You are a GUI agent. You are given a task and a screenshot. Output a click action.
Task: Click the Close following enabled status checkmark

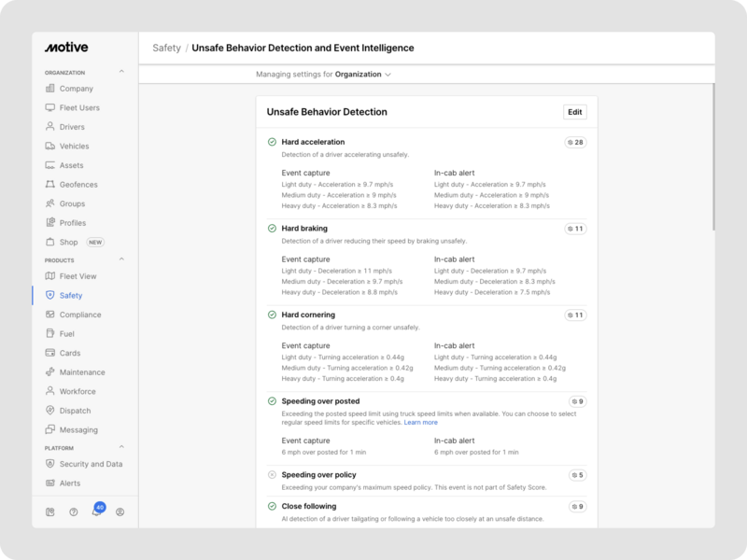pyautogui.click(x=272, y=506)
